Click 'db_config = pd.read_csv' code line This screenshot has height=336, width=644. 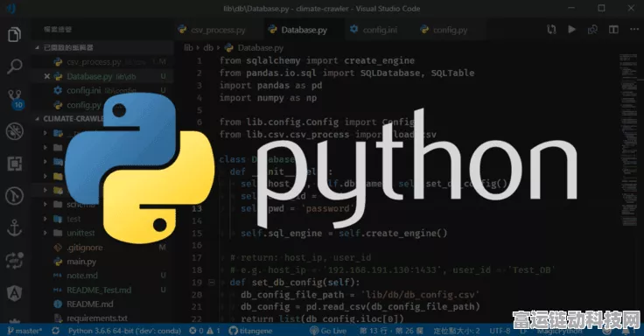360,307
